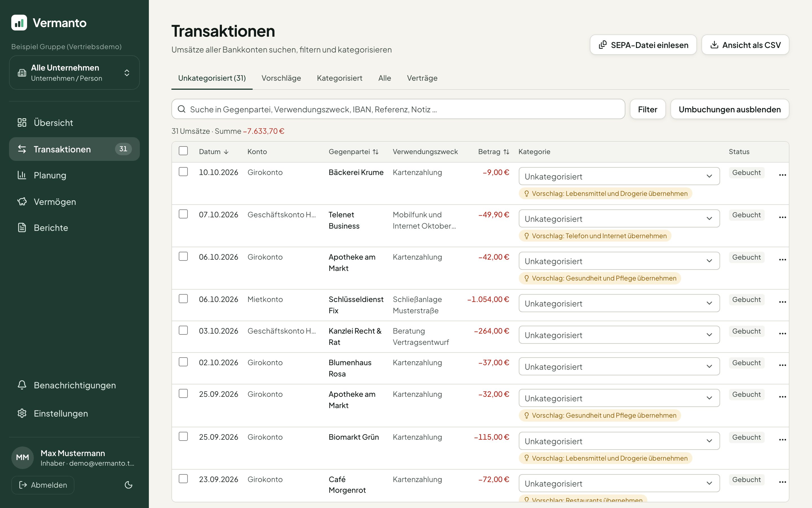Open category dropdown for Telenet Business

pyautogui.click(x=619, y=218)
